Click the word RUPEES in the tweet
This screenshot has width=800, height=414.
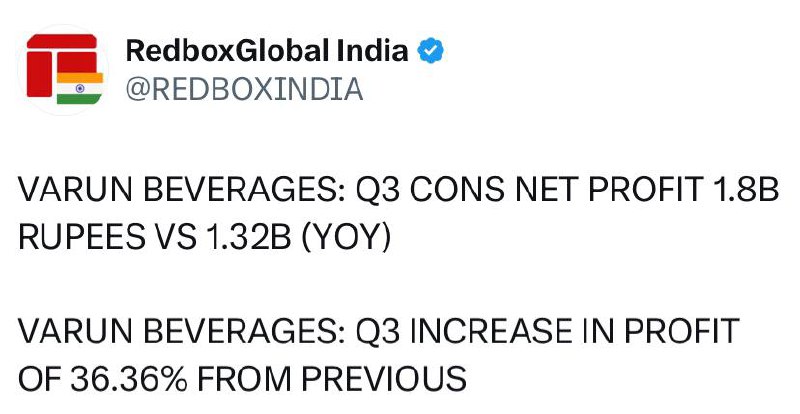82,238
